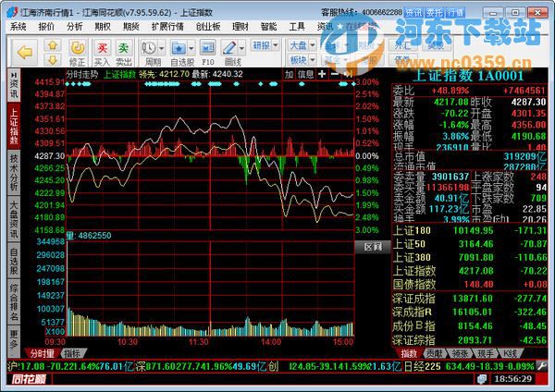Screen dimensions: 555x392
Task: Zoom out chart with minus icon
Action: pyautogui.click(x=335, y=74)
